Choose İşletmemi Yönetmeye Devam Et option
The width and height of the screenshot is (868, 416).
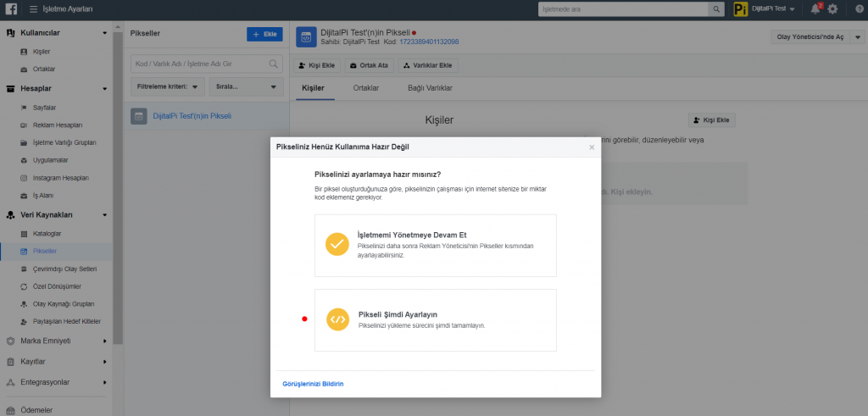pos(435,245)
